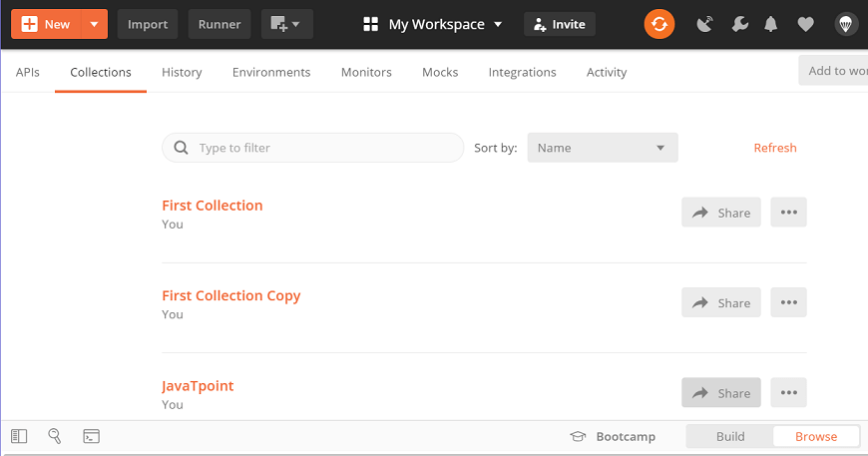Open the New button dropdown arrow
868x456 pixels.
(x=95, y=24)
